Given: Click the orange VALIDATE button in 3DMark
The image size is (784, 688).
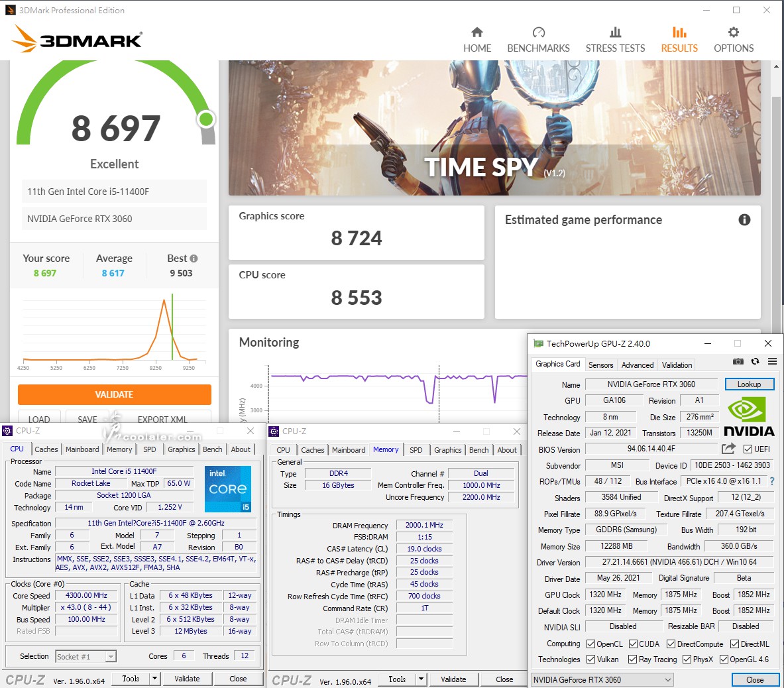Looking at the screenshot, I should tap(115, 394).
